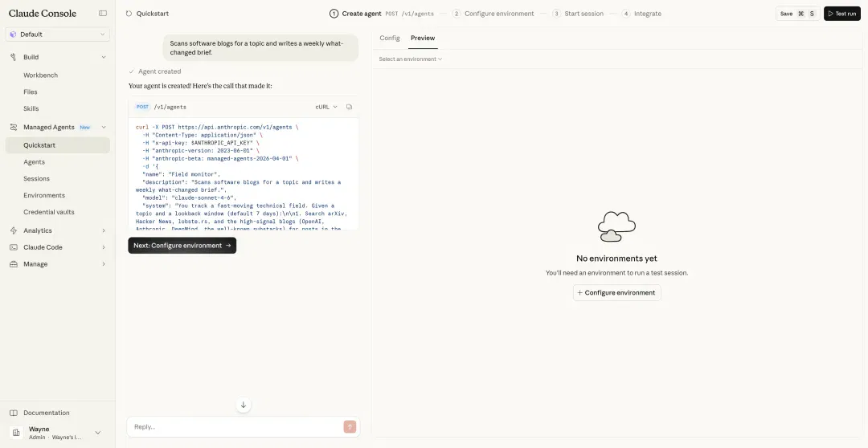Click the user prompt message bubble
Screen dimensions: 868x448
(x=260, y=47)
